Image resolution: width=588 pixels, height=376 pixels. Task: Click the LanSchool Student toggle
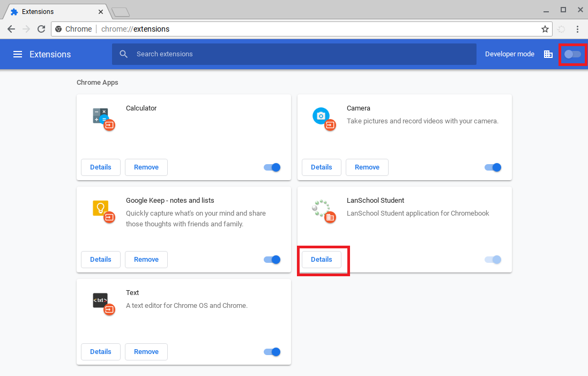tap(493, 260)
